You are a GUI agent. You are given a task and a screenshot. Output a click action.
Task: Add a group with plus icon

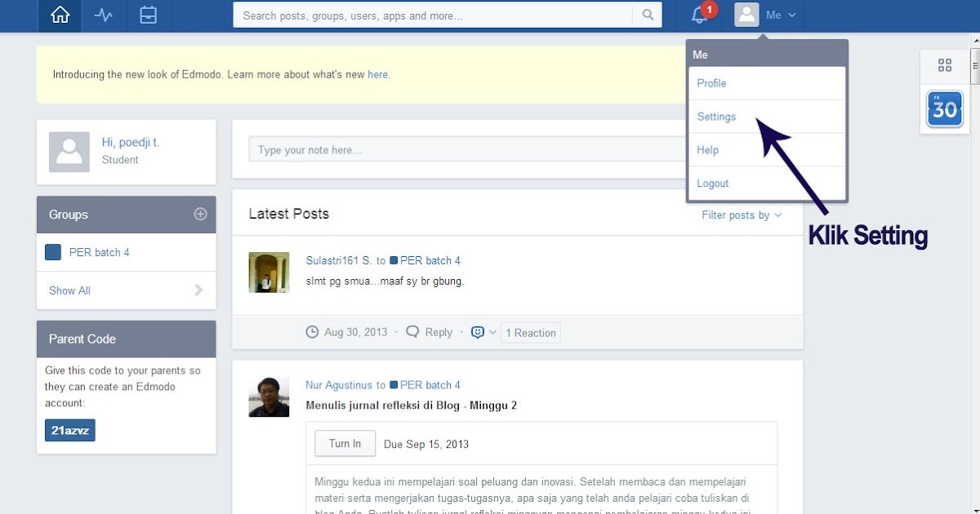(200, 214)
